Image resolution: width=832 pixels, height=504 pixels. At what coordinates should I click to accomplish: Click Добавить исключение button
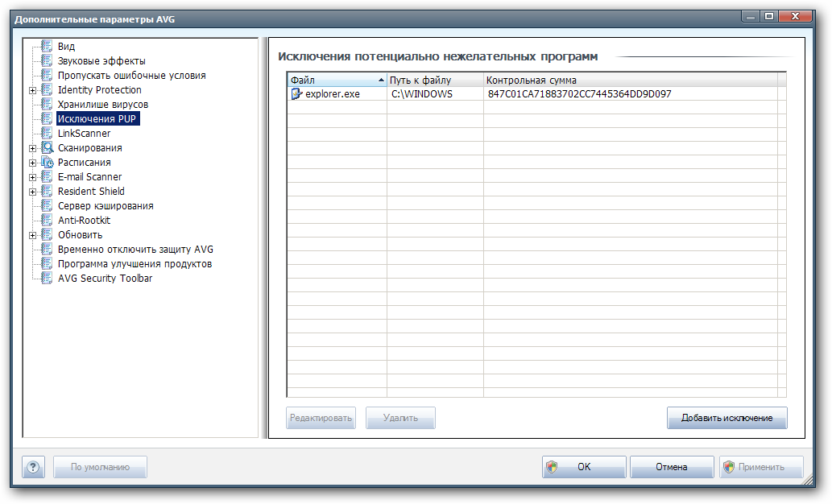point(727,418)
